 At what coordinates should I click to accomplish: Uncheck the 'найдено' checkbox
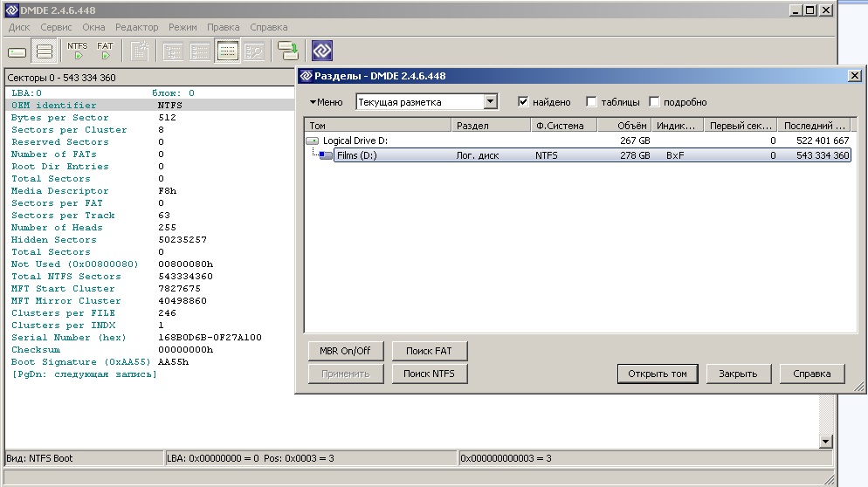(x=524, y=102)
